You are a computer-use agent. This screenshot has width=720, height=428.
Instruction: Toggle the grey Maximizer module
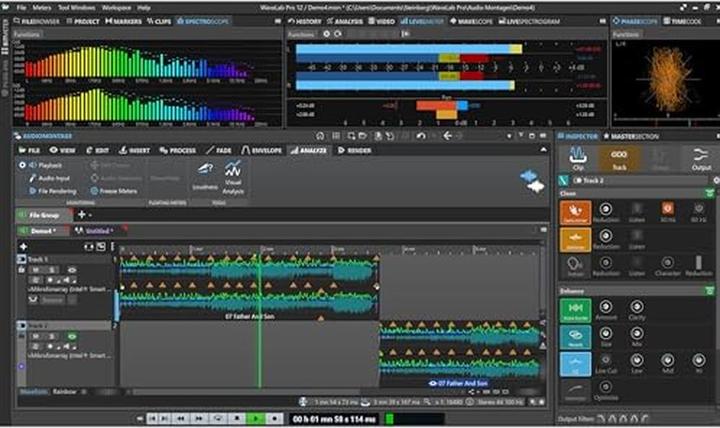[x=575, y=390]
